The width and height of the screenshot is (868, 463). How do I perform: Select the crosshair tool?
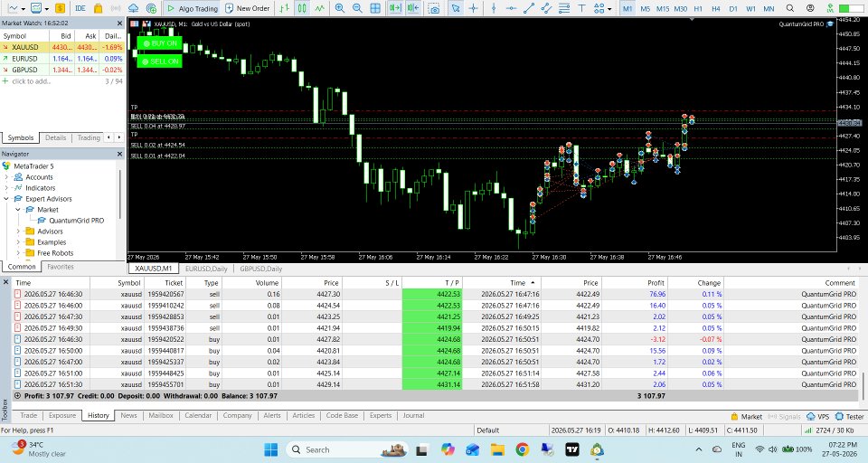pos(473,8)
